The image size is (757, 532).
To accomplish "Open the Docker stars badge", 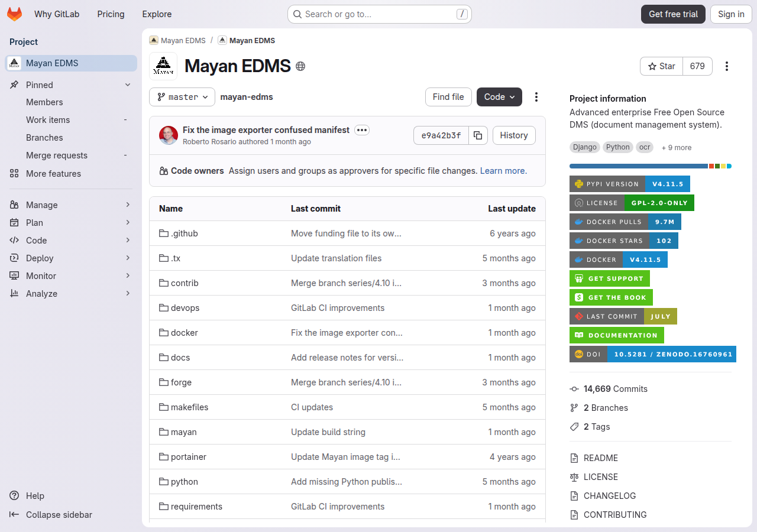I will coord(624,241).
